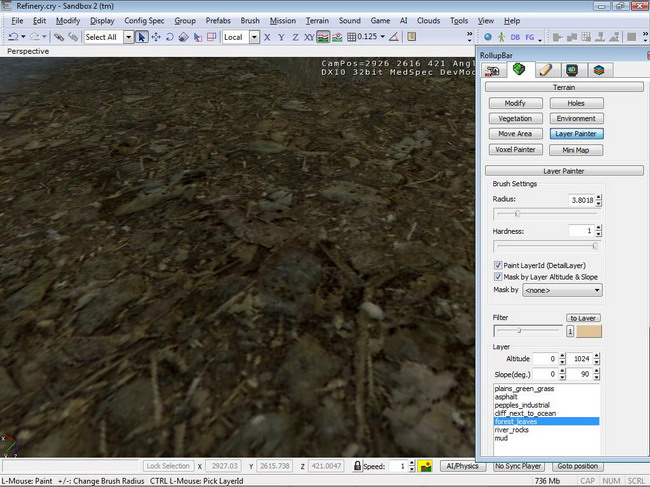650x487 pixels.
Task: Select the plains_green_grass layer
Action: click(x=546, y=389)
